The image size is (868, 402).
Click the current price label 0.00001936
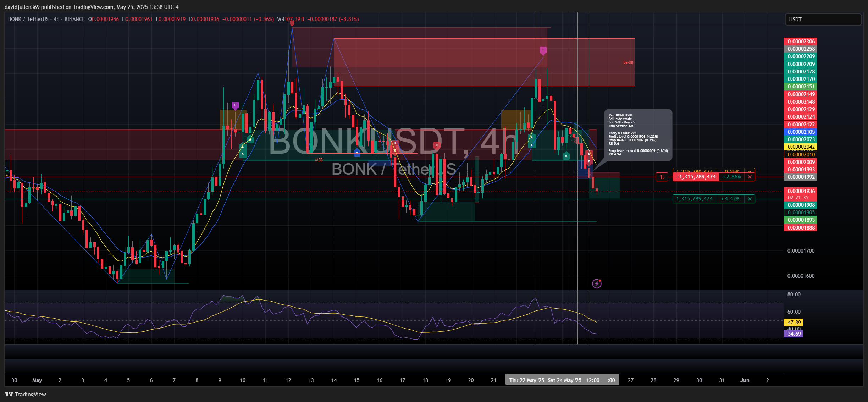[x=801, y=191]
